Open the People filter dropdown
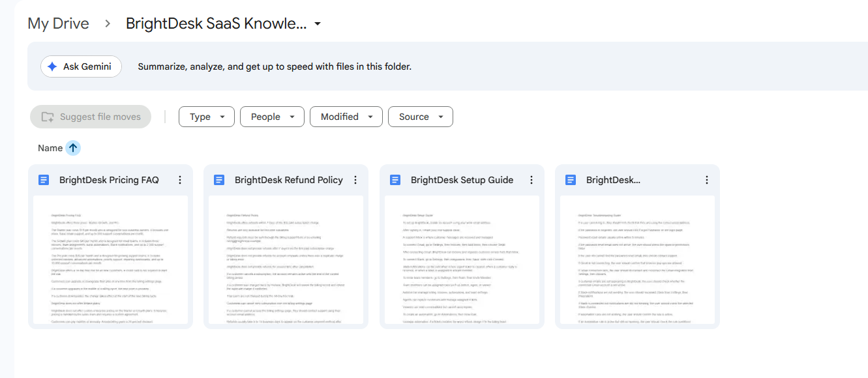Screen dimensions: 868x378 [272, 117]
